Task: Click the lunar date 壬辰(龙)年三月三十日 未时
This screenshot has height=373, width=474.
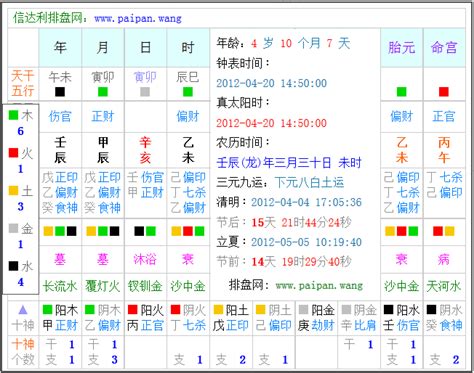Action: 289,163
